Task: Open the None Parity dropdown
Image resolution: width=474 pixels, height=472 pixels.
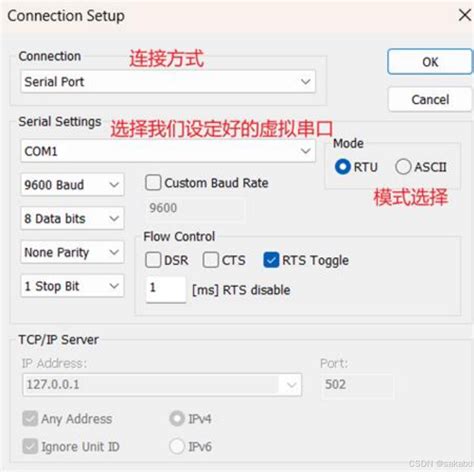Action: (72, 252)
